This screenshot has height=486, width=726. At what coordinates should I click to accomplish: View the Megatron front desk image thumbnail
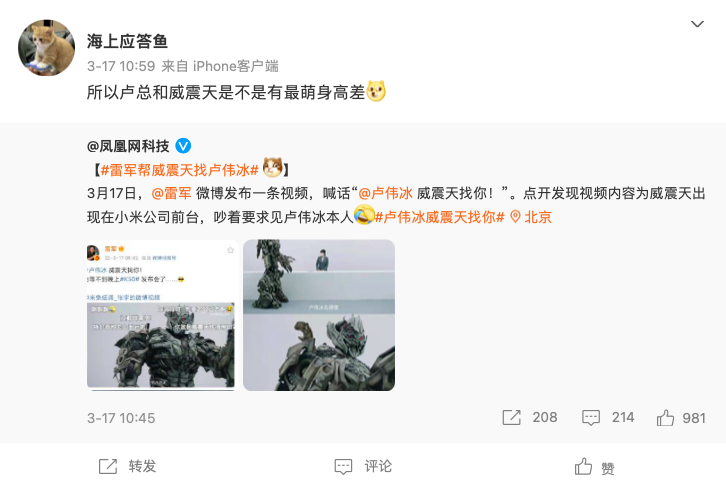click(x=319, y=315)
